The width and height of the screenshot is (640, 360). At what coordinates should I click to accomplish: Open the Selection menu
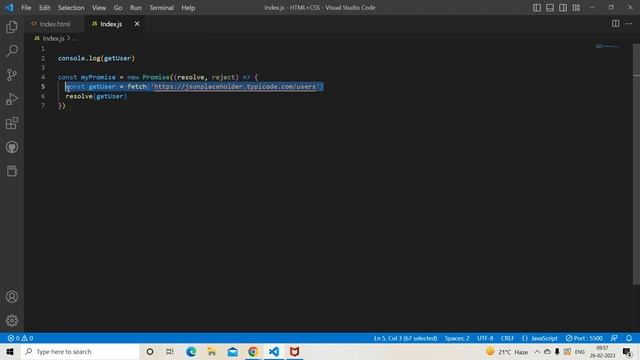pos(71,8)
